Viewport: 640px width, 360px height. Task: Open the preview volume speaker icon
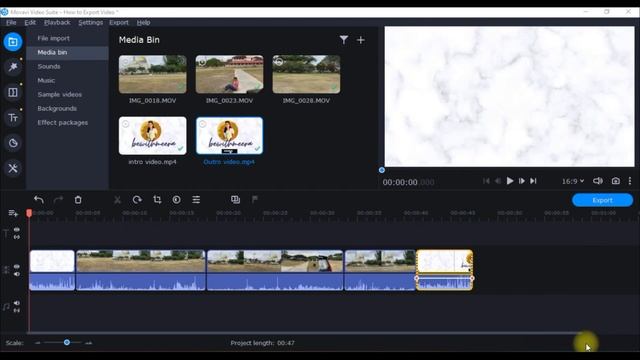598,181
